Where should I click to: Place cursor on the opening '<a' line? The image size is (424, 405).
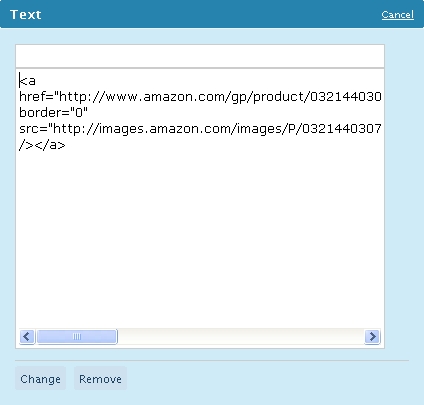(x=27, y=81)
